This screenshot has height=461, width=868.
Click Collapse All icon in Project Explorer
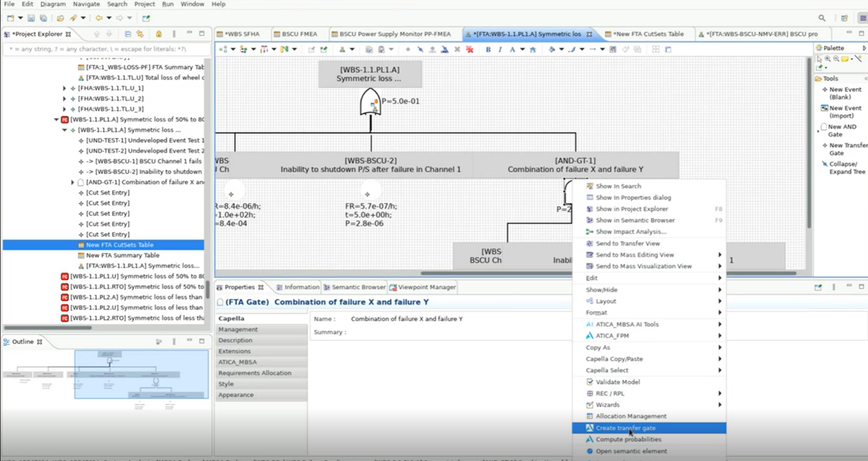point(128,34)
